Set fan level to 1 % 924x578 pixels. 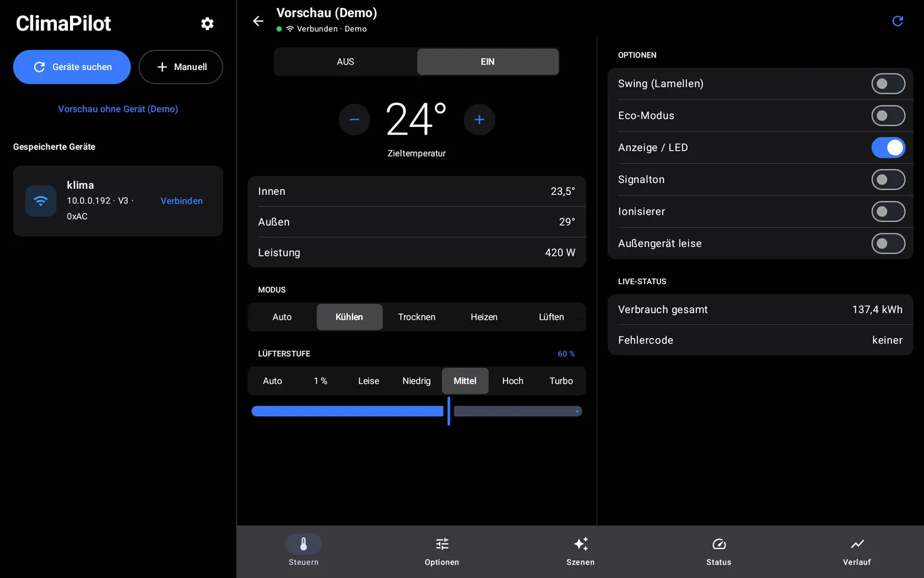[x=321, y=381]
